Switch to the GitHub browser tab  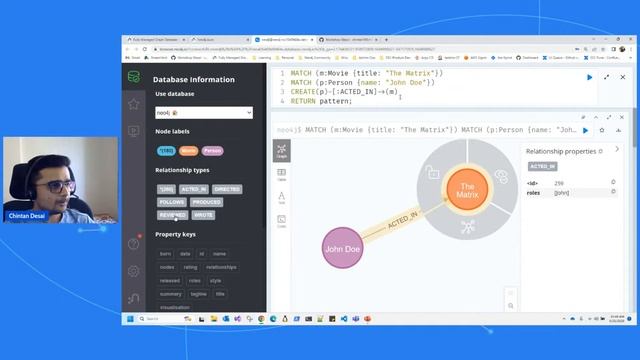[x=348, y=40]
